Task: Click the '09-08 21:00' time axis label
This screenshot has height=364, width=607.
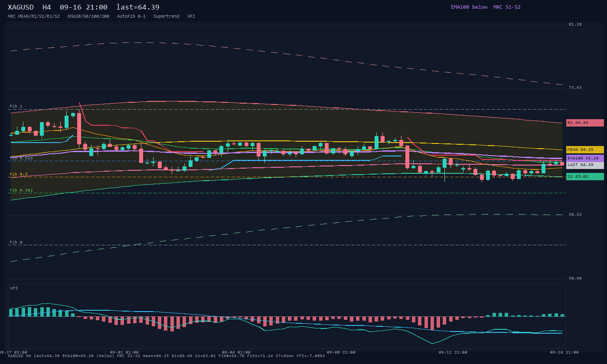Action: pyautogui.click(x=341, y=352)
